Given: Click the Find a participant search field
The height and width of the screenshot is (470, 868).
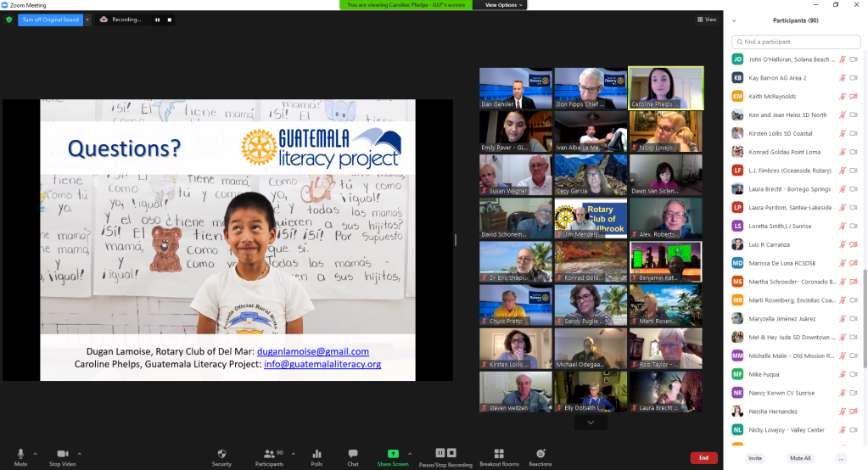Looking at the screenshot, I should [x=796, y=42].
